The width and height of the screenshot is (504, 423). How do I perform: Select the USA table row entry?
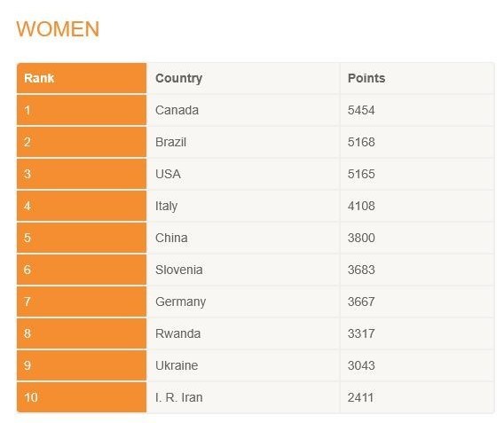point(168,174)
